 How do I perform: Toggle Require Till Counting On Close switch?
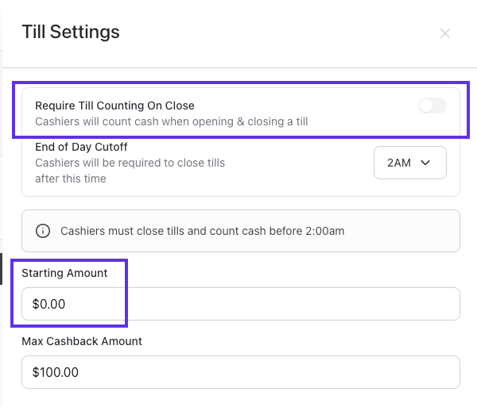pos(433,106)
